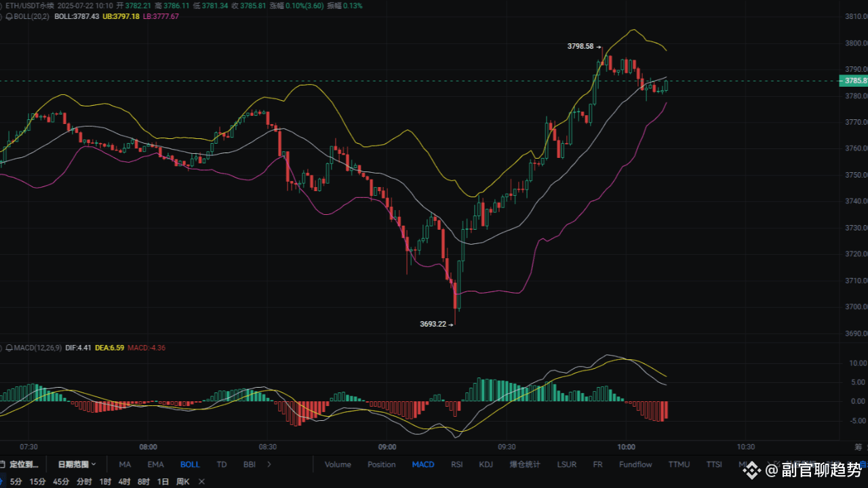Show the RSI sub-indicator

(457, 464)
